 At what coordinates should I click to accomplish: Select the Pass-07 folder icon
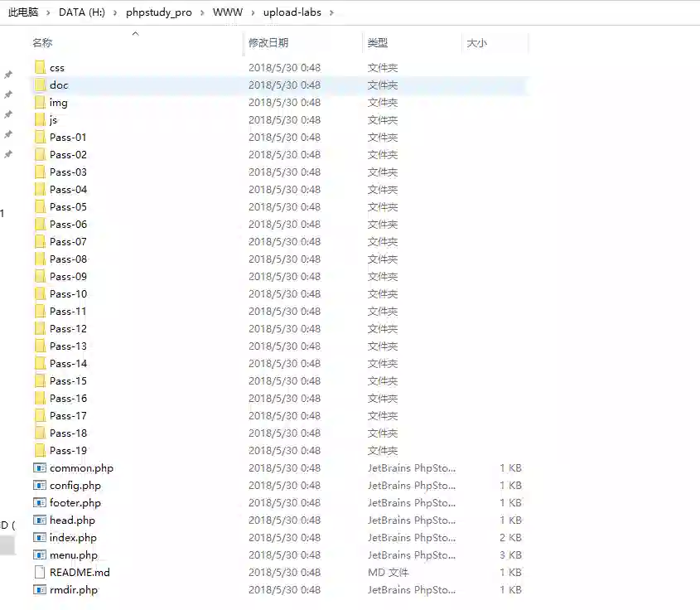(40, 241)
